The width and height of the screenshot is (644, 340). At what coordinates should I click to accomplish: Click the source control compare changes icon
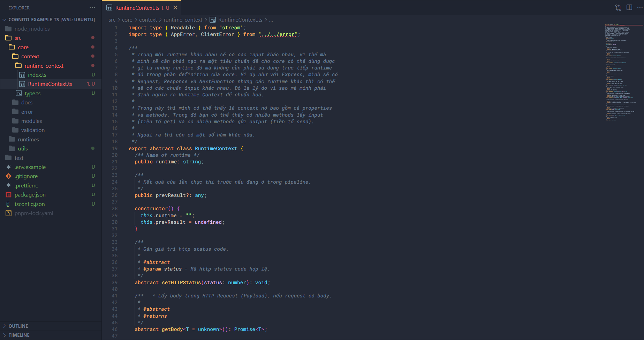(x=618, y=8)
